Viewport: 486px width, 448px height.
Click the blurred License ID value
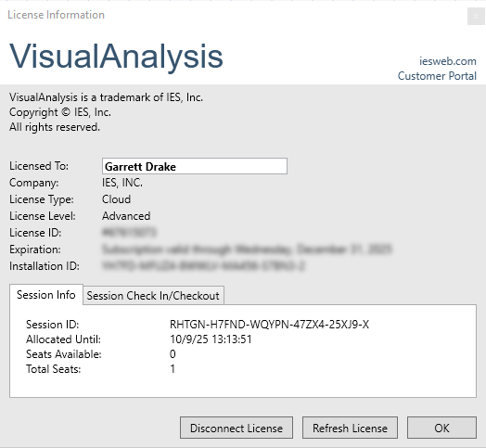pos(129,233)
